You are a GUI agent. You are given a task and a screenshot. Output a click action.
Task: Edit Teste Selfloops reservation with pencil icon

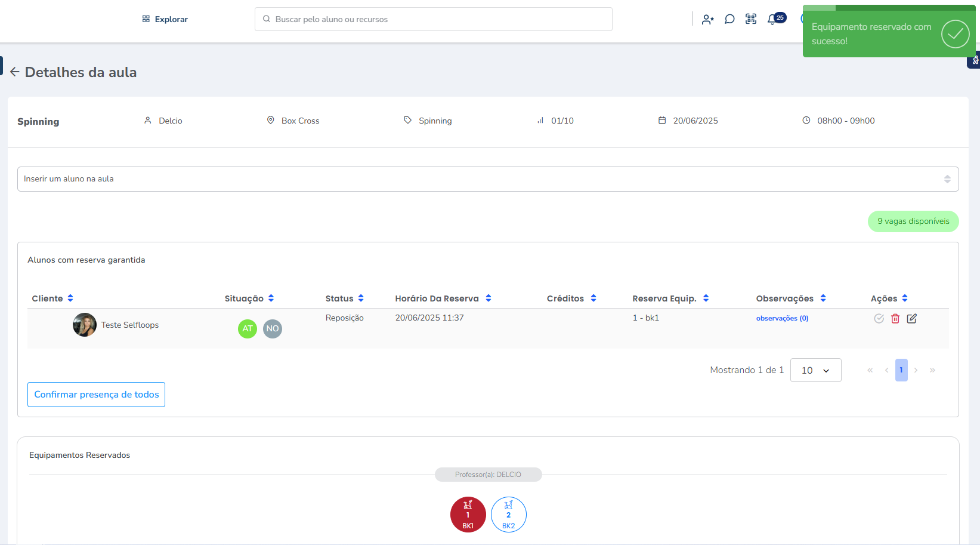[912, 319]
